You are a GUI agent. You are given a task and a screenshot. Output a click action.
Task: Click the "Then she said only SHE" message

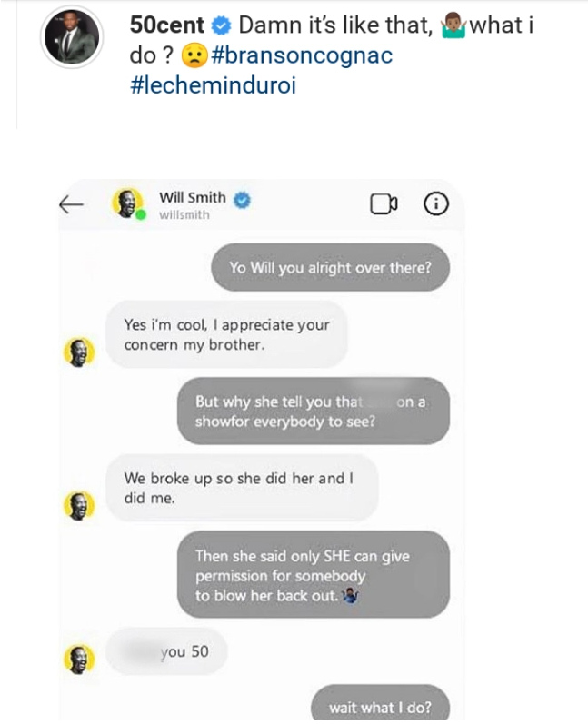click(x=313, y=576)
